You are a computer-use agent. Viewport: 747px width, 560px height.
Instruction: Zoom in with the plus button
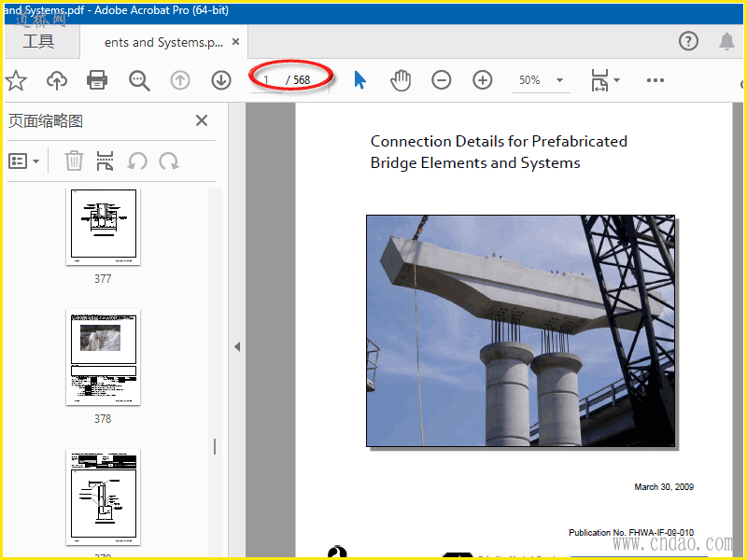(x=483, y=80)
